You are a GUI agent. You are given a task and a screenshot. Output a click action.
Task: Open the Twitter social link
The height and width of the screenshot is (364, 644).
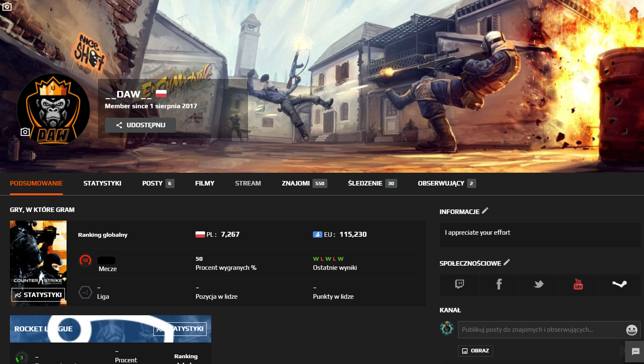pos(539,284)
